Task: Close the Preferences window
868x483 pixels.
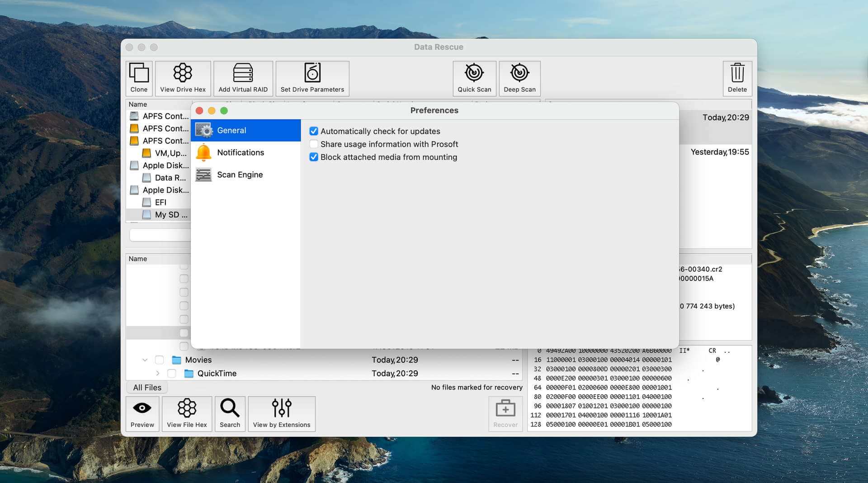Action: point(199,111)
